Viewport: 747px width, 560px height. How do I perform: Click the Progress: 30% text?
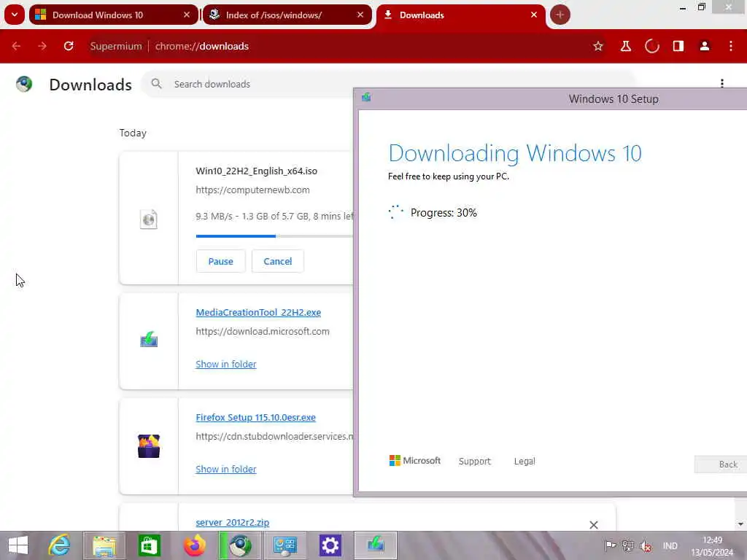(444, 213)
